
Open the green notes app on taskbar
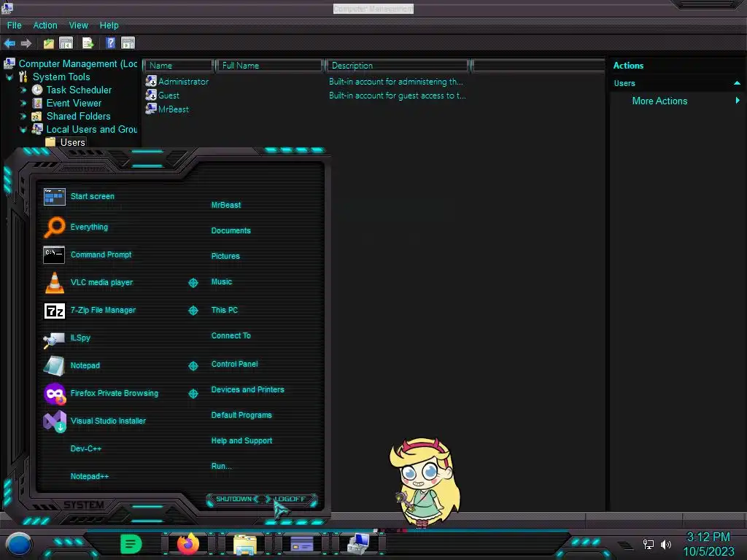pyautogui.click(x=131, y=544)
